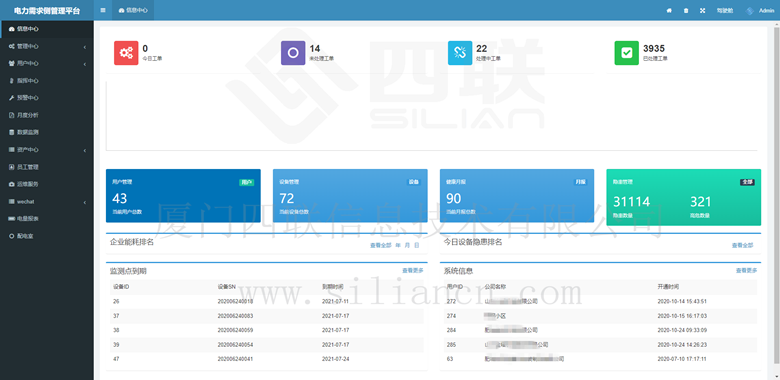The height and width of the screenshot is (380, 780).
Task: Expand the 资产中心 sidebar submenu
Action: tap(47, 150)
